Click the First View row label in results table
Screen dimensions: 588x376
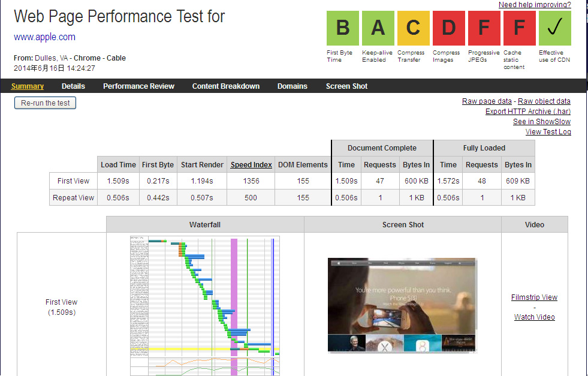point(73,181)
